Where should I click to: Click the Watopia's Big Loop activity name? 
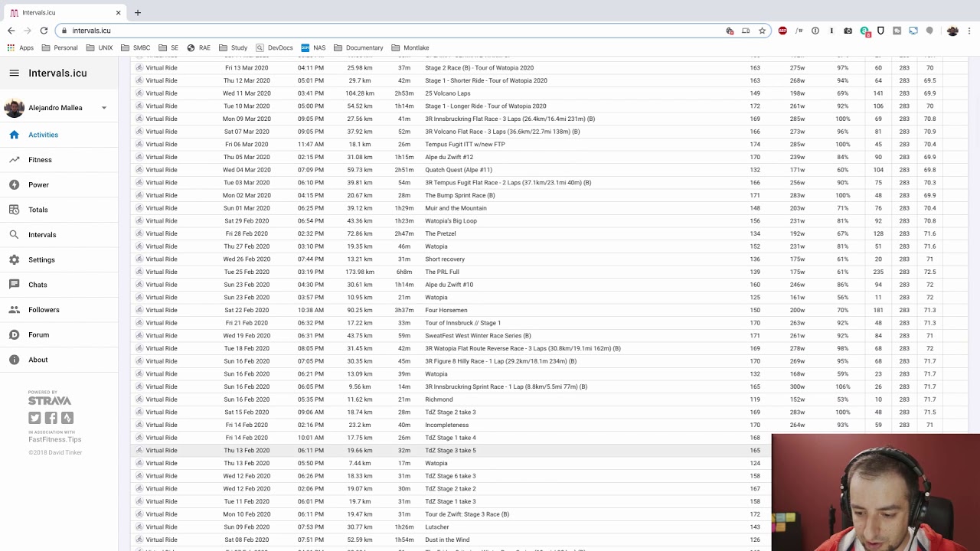[x=451, y=220]
